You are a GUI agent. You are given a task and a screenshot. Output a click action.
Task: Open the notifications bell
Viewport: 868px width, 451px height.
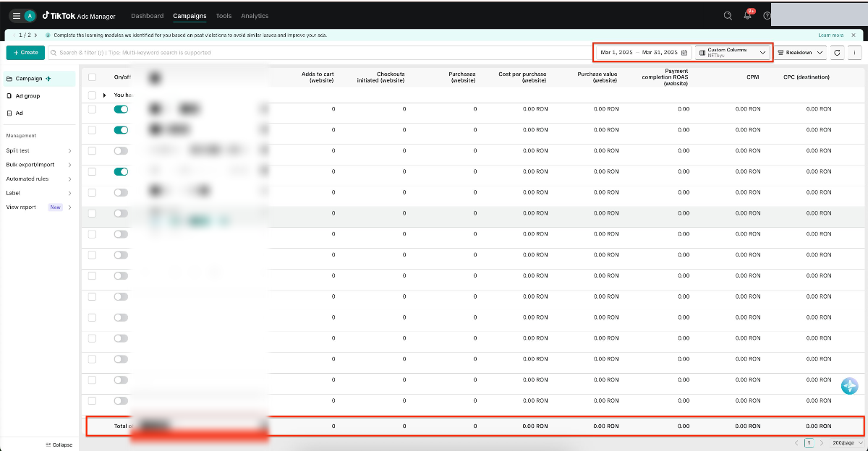(748, 15)
